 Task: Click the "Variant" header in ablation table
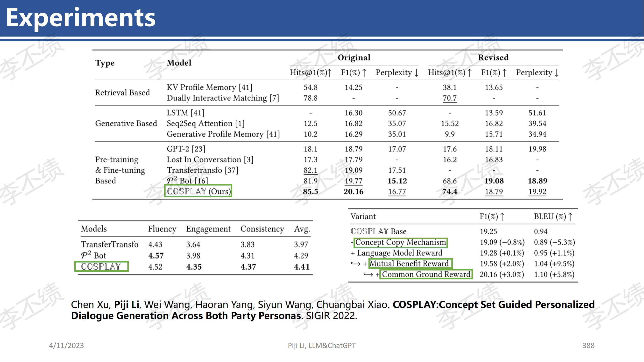(363, 216)
